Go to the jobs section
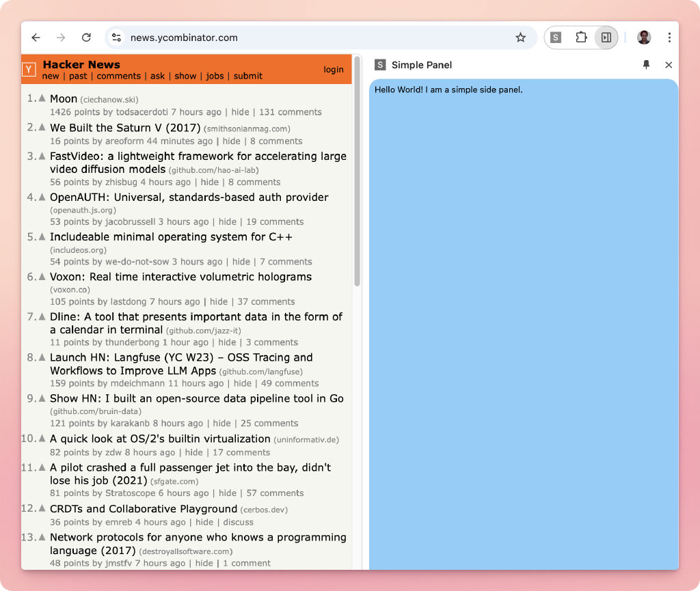This screenshot has height=591, width=700. tap(215, 76)
